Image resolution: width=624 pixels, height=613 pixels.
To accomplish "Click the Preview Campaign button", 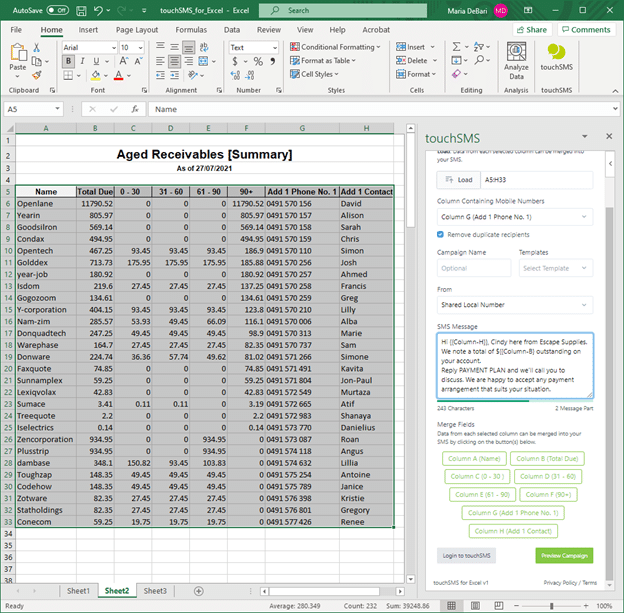I will 563,555.
